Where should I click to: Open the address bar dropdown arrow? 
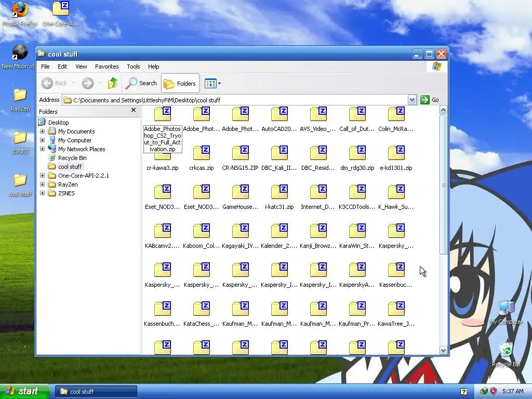[412, 100]
